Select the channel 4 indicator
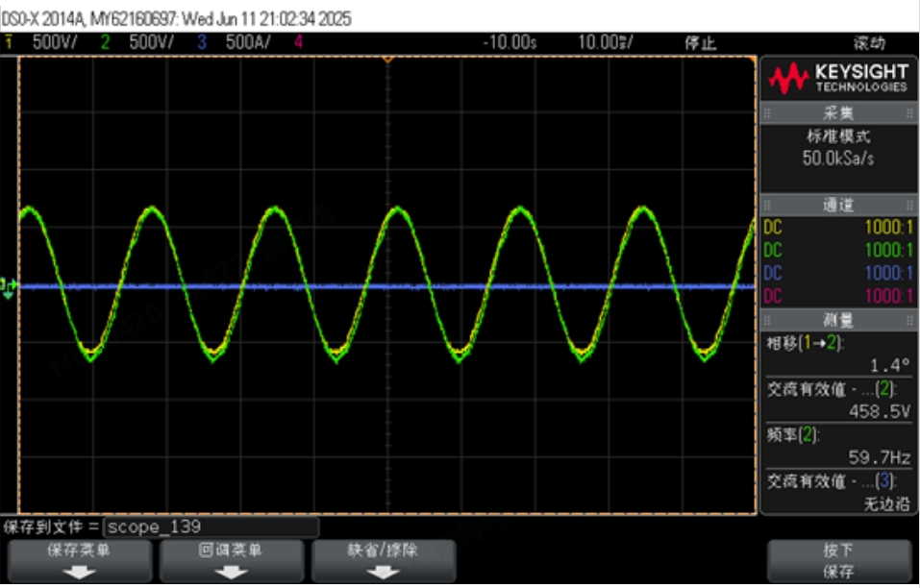The height and width of the screenshot is (588, 920). tap(299, 42)
